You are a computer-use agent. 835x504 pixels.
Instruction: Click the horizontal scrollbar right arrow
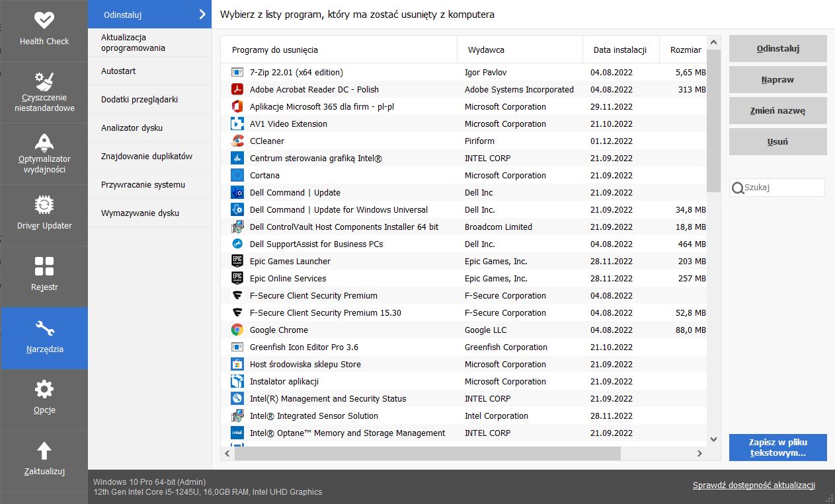699,454
